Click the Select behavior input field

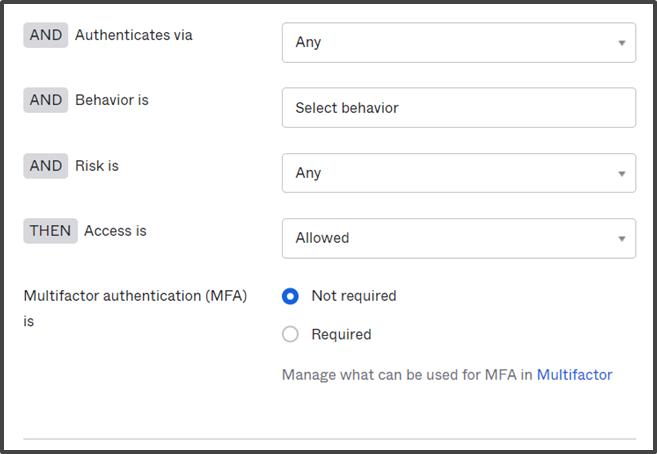click(459, 108)
